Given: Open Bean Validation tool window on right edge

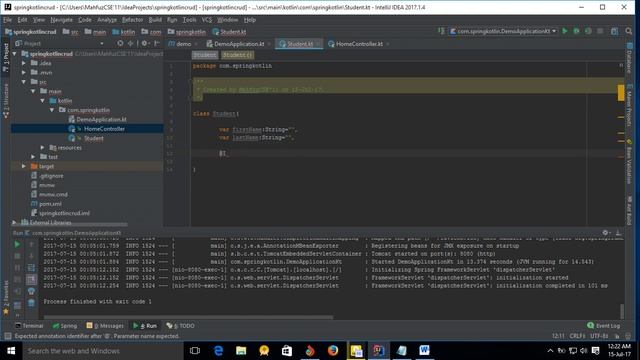Looking at the screenshot, I should click(629, 162).
